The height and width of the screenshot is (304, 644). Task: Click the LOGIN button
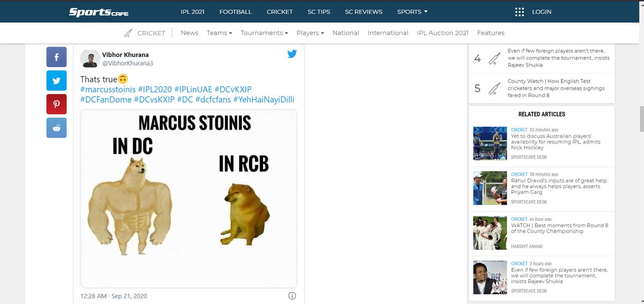(541, 12)
